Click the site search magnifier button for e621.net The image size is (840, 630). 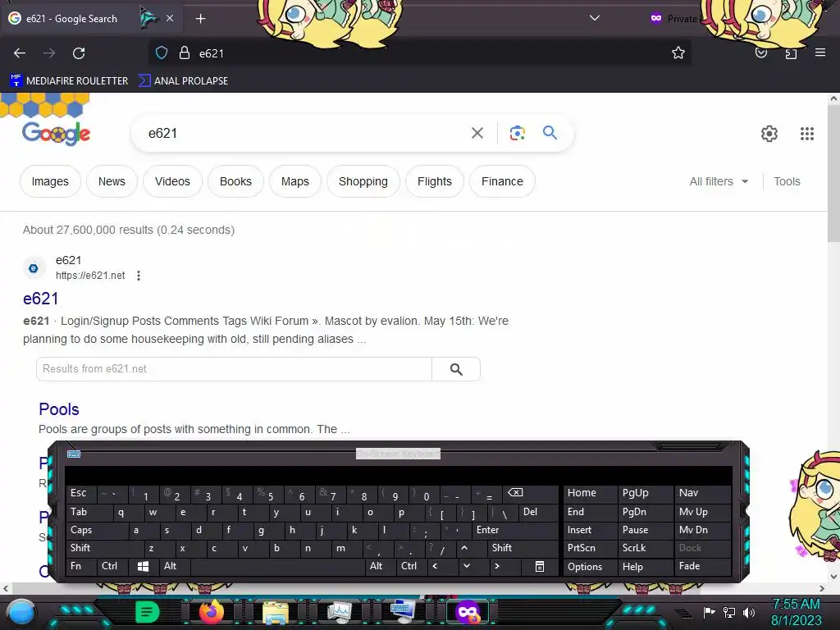point(456,369)
